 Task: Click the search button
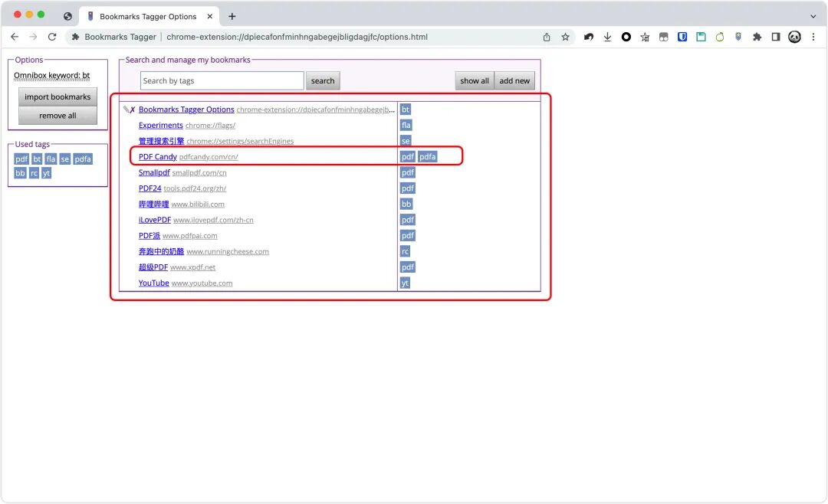tap(323, 80)
